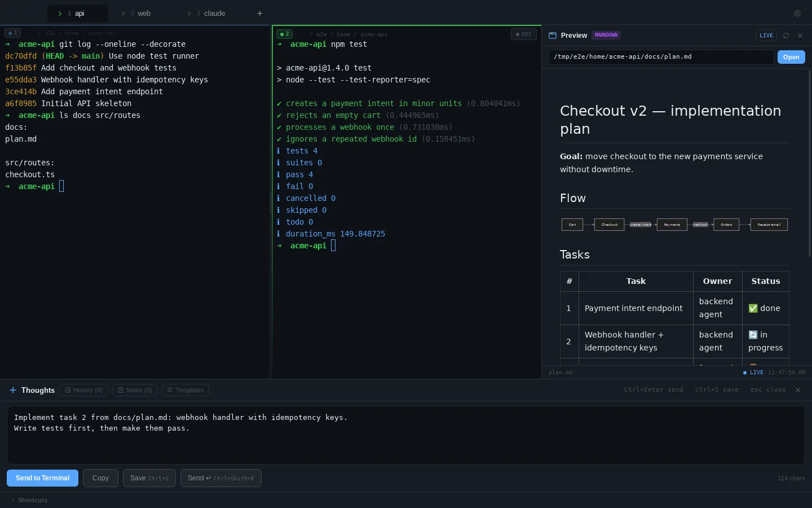Click Send to Terminal button
The image size is (812, 508).
point(43,478)
